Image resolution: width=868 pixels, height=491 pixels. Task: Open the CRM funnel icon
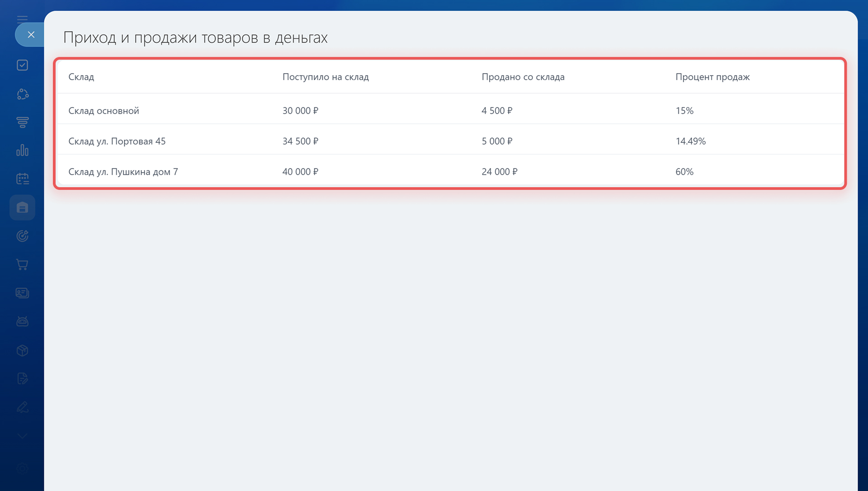22,122
